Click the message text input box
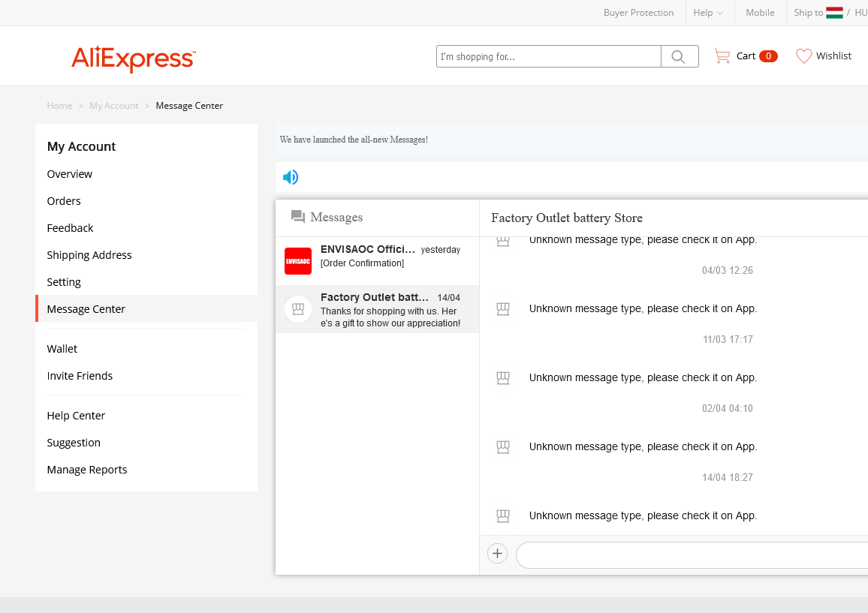This screenshot has width=868, height=613. tap(691, 555)
